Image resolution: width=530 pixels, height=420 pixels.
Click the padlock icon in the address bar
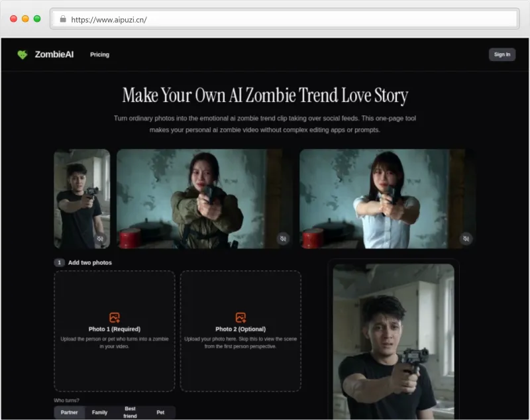(x=63, y=19)
